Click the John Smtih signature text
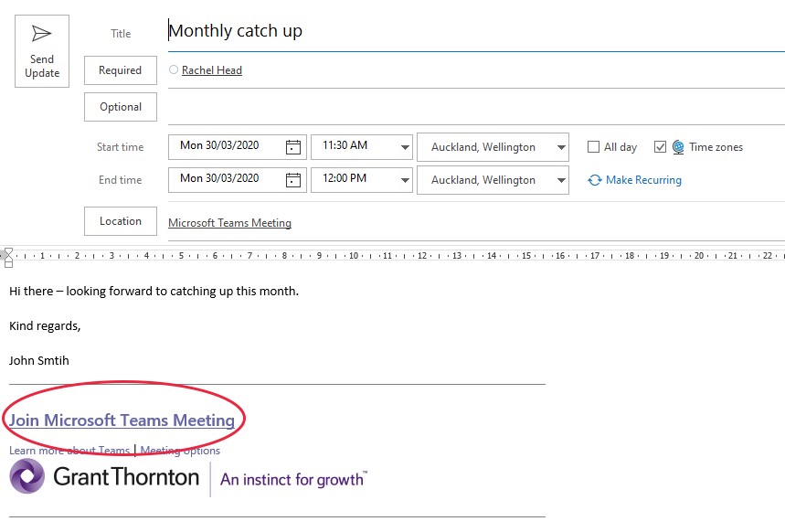 (39, 361)
